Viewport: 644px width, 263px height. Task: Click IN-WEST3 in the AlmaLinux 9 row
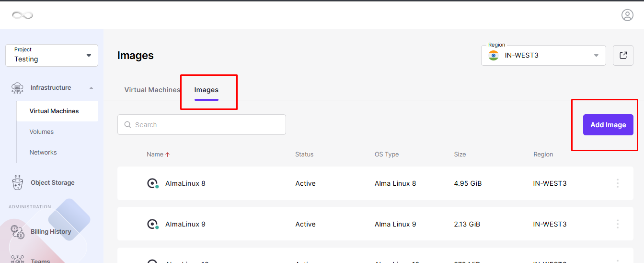pyautogui.click(x=550, y=224)
